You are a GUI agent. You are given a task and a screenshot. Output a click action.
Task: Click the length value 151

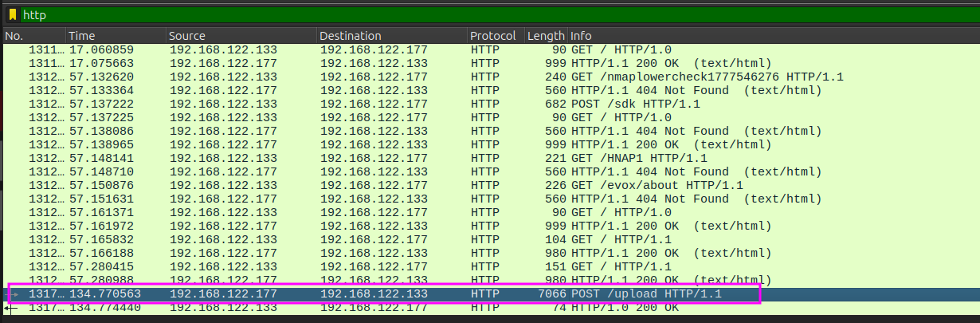[555, 266]
